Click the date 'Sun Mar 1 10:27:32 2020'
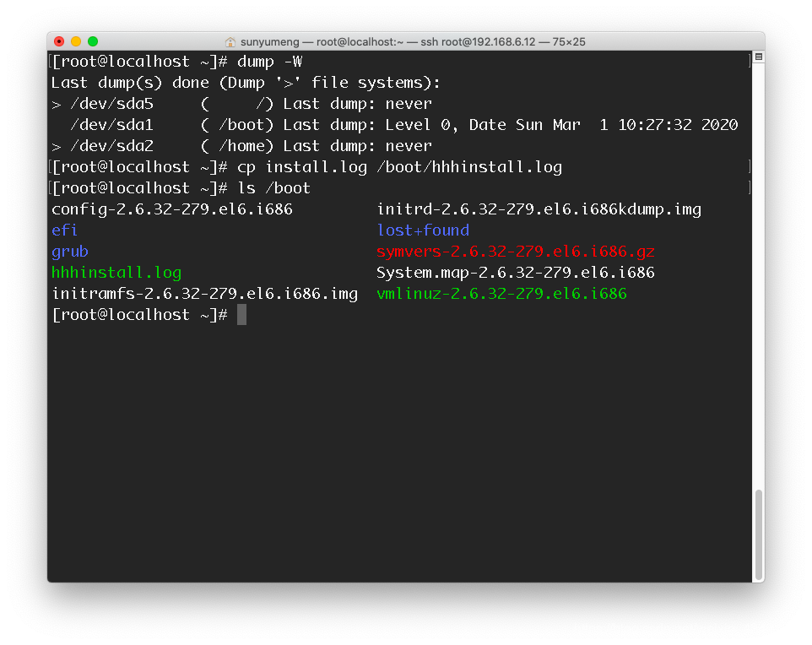The width and height of the screenshot is (812, 645). click(x=627, y=125)
